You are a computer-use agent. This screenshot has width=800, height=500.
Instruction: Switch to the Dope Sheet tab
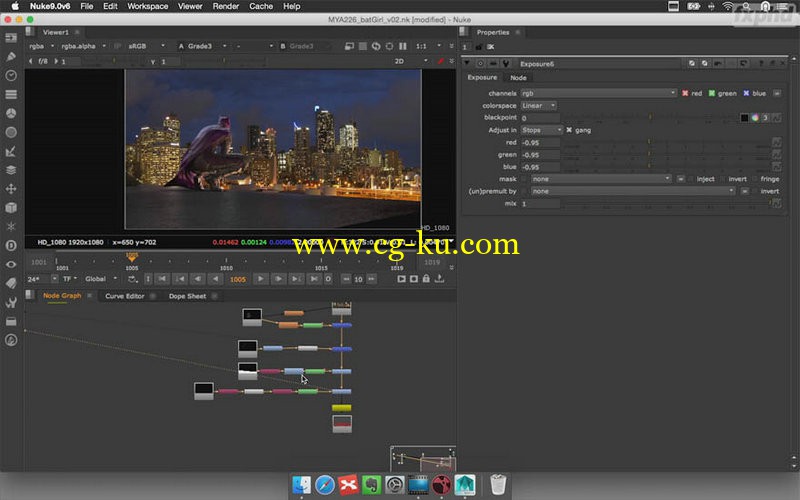pyautogui.click(x=187, y=296)
